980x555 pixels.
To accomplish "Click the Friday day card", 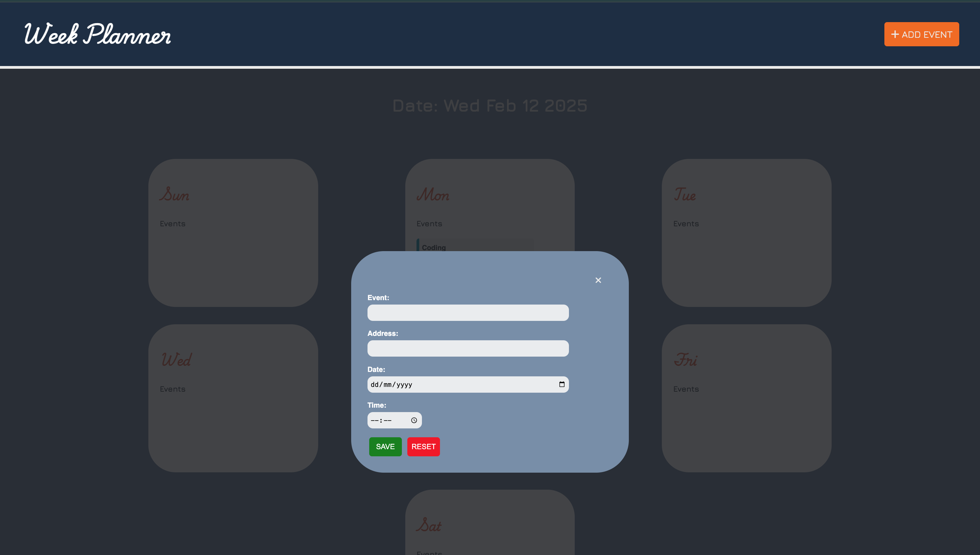I will coord(746,397).
